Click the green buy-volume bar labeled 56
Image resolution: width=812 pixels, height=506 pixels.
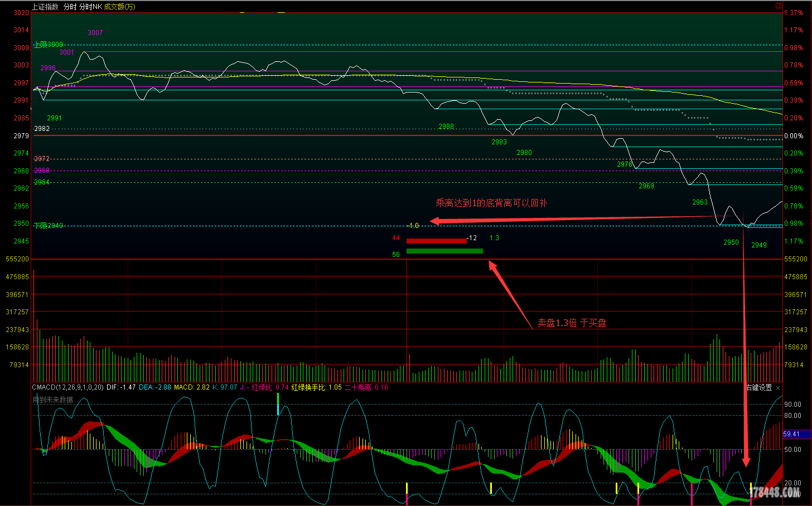point(444,251)
